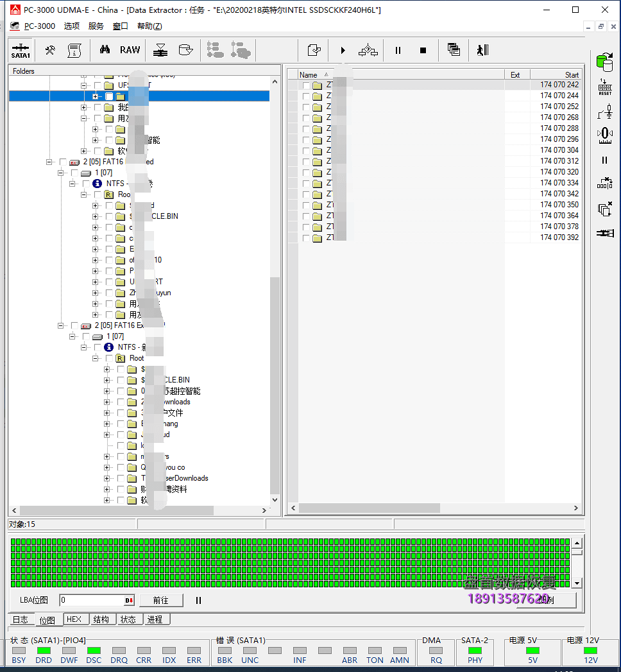621x672 pixels.
Task: Click the binoculars search icon
Action: point(105,50)
